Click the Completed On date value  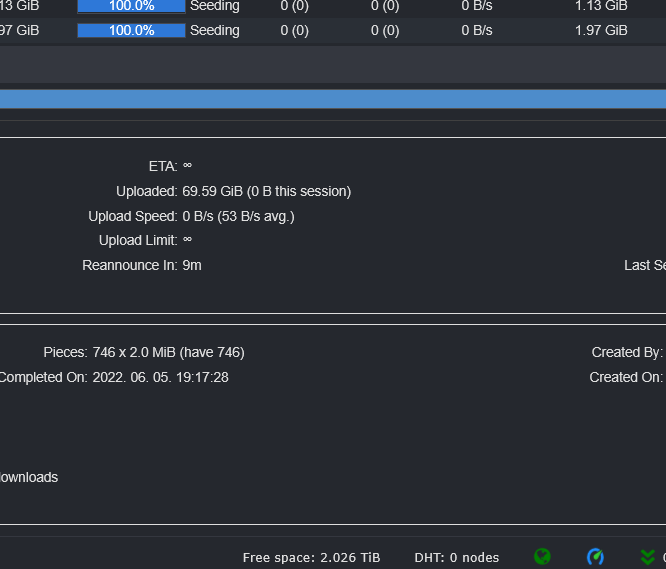pyautogui.click(x=160, y=377)
